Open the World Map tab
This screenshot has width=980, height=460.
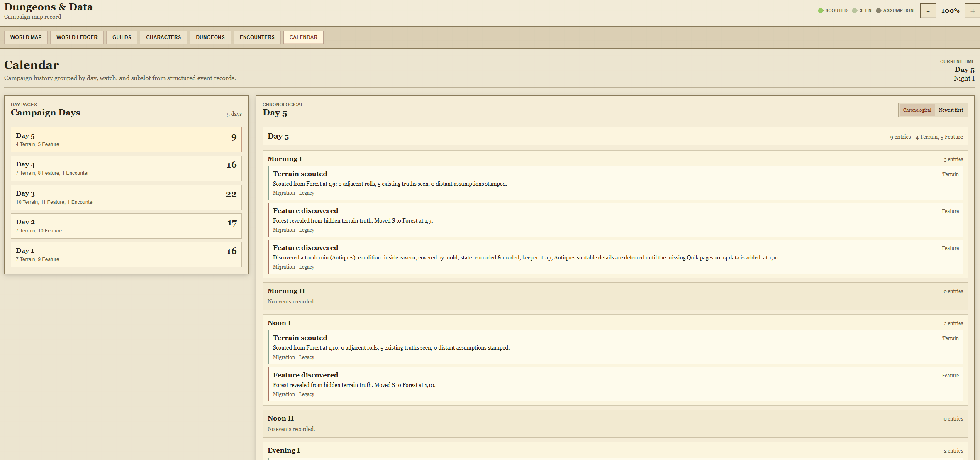pyautogui.click(x=26, y=37)
